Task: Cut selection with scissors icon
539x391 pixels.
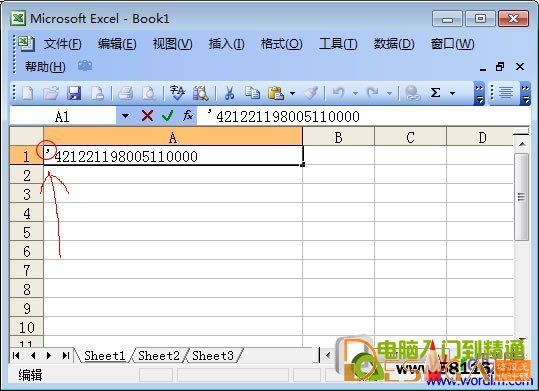Action: pos(229,93)
